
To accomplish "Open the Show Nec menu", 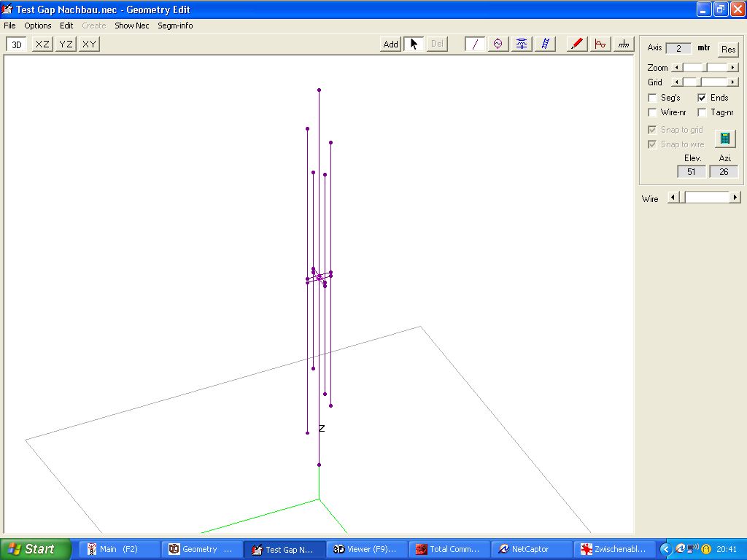I will click(131, 26).
